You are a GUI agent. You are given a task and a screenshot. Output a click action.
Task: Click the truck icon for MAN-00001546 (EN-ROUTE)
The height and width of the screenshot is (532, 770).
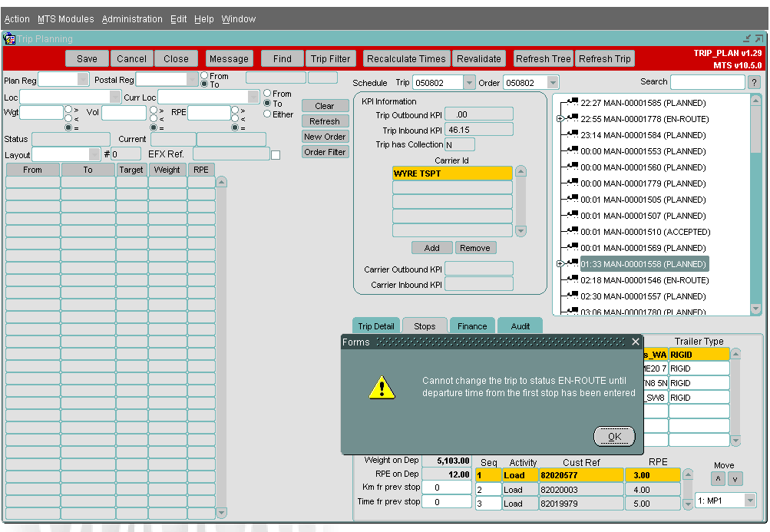click(572, 279)
